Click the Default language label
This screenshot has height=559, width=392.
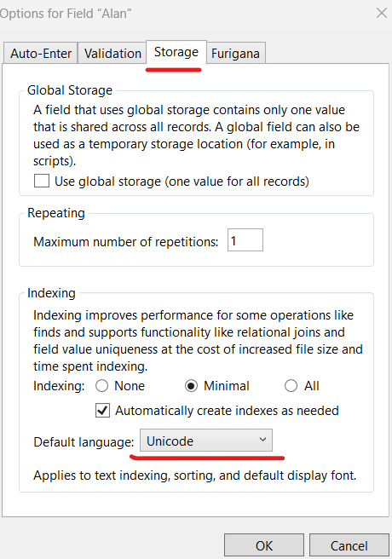[x=84, y=442]
